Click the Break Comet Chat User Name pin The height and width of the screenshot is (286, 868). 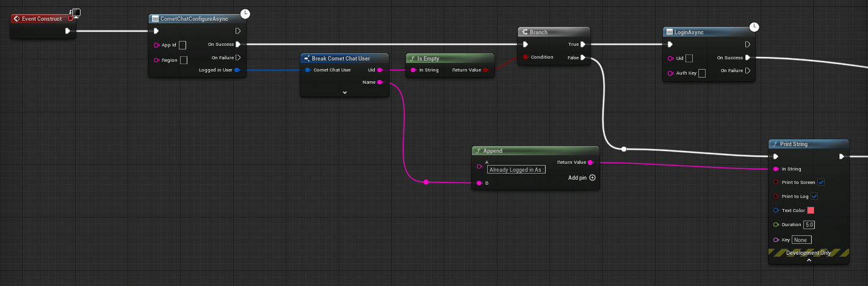click(x=380, y=82)
